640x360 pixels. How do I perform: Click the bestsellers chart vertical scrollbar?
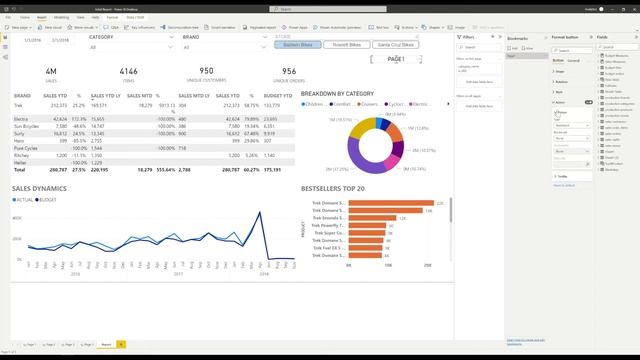tap(451, 210)
